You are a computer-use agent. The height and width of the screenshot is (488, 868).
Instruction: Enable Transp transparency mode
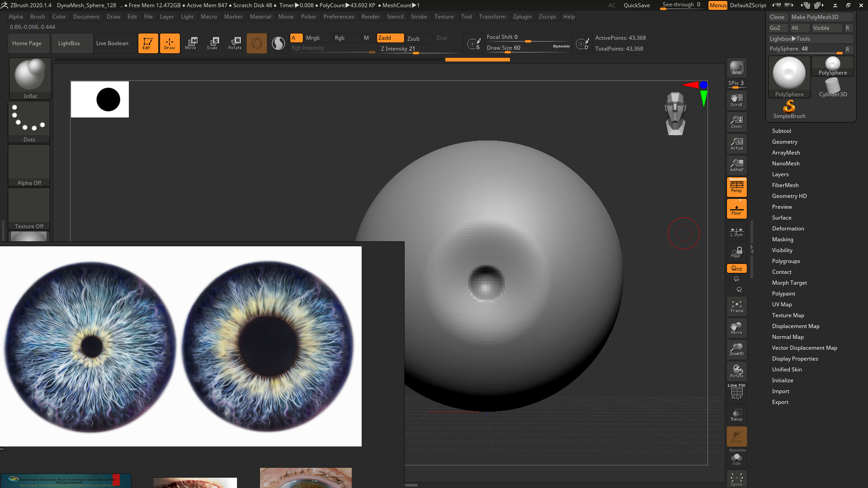click(x=736, y=415)
